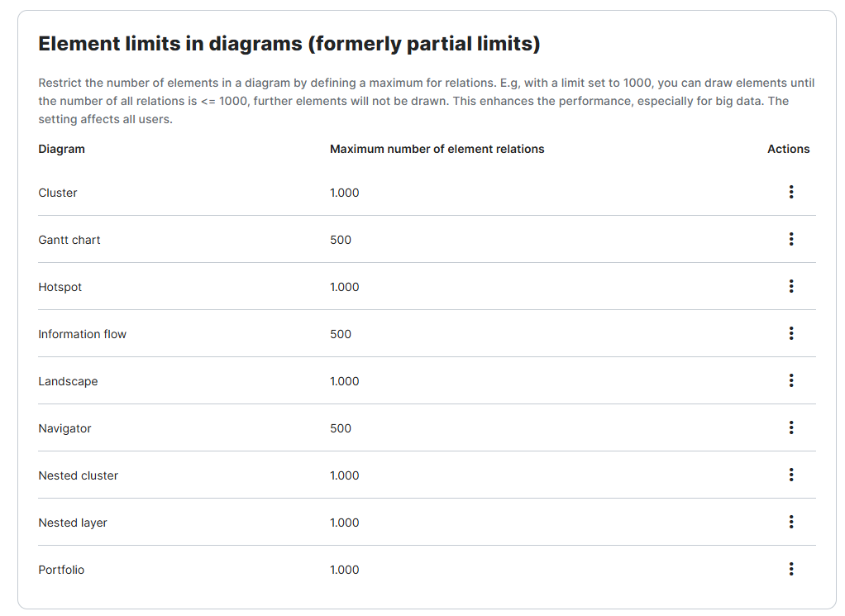Open actions menu for Cluster row

791,192
